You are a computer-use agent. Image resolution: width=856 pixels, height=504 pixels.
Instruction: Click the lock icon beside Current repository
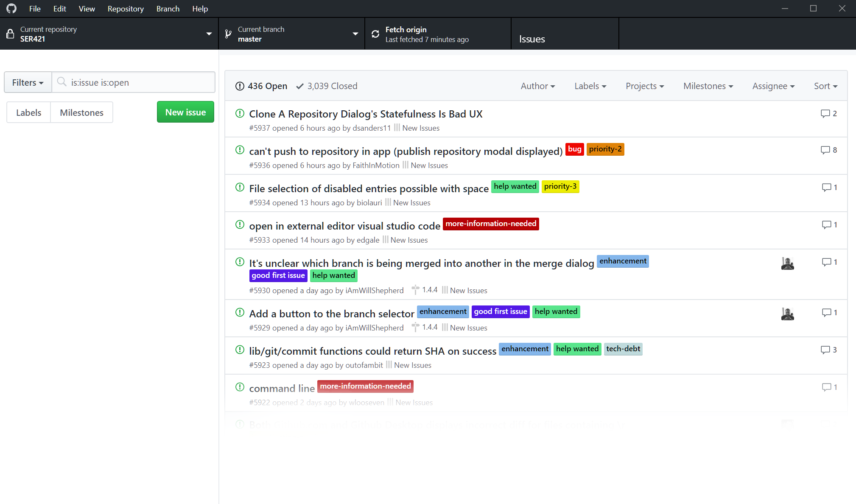click(x=11, y=34)
